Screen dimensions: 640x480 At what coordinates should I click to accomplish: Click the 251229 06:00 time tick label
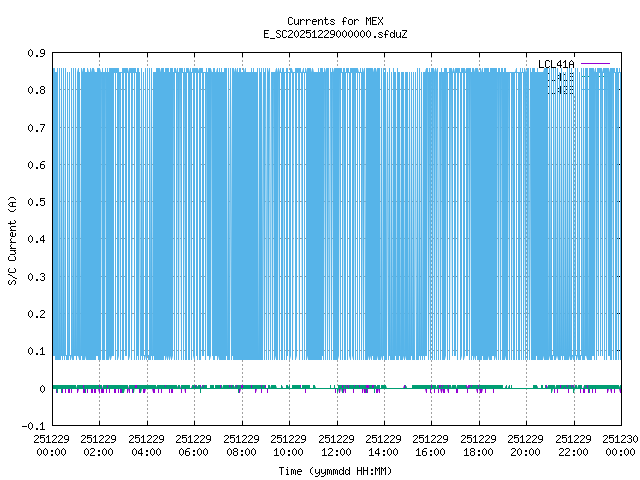[194, 445]
